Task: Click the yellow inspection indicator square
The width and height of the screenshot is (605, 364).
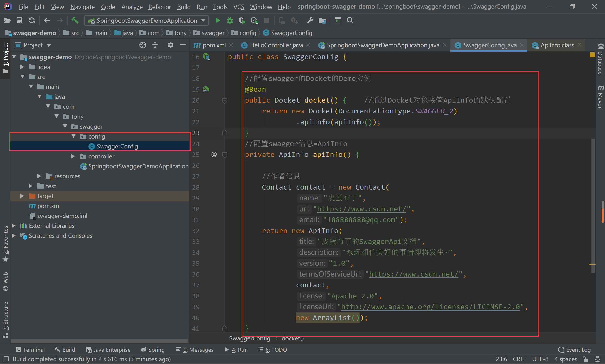Action: coord(592,55)
